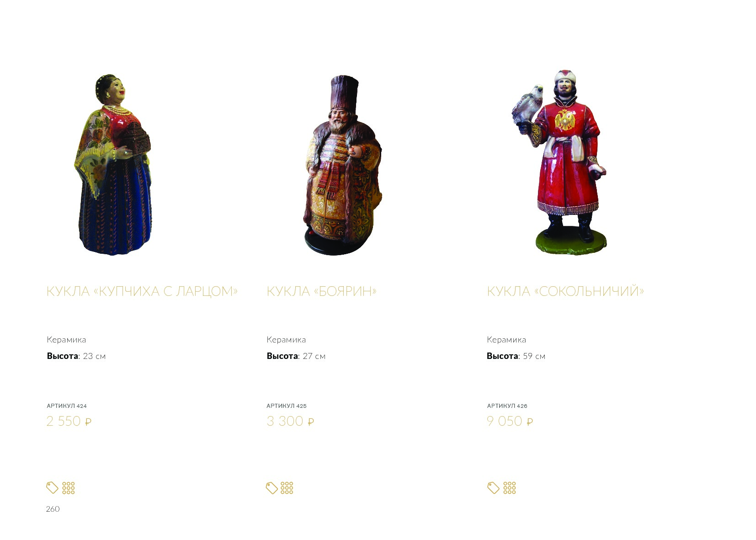
Task: Click the Высота 27 см text
Action: 296,356
